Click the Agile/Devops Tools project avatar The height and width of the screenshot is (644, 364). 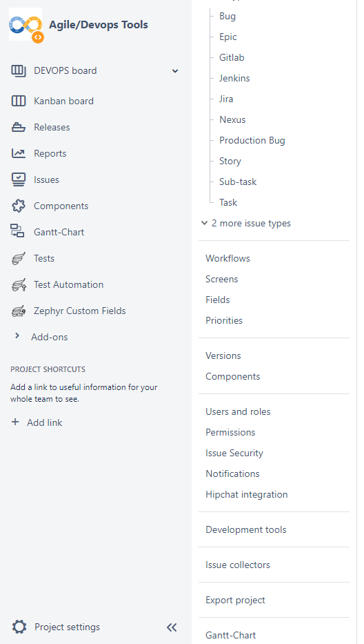[26, 25]
